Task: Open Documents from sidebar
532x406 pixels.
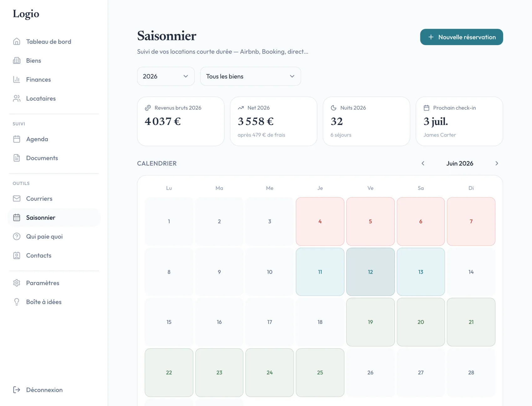Action: (x=54, y=158)
